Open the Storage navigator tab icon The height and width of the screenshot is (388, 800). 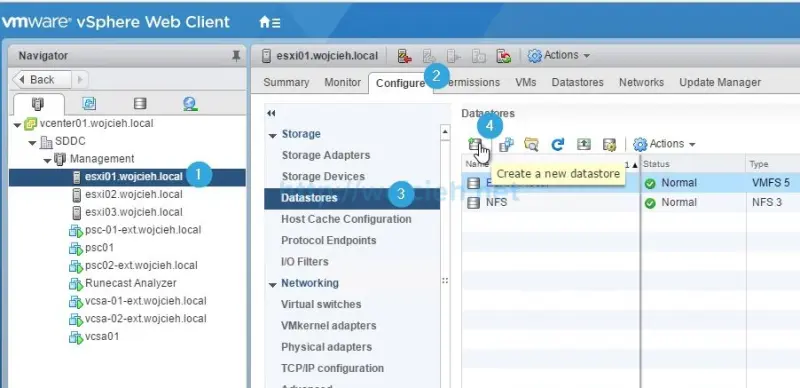140,104
